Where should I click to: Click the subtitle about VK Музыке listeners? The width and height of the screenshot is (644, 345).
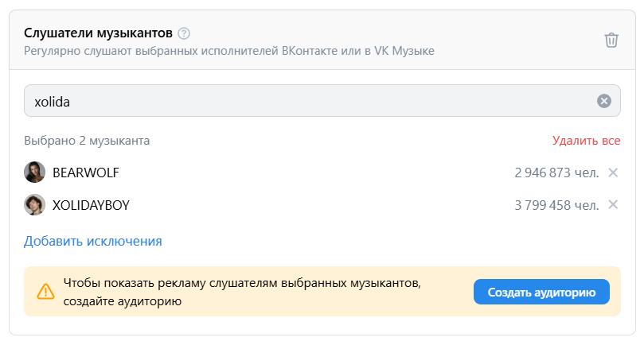pyautogui.click(x=228, y=52)
